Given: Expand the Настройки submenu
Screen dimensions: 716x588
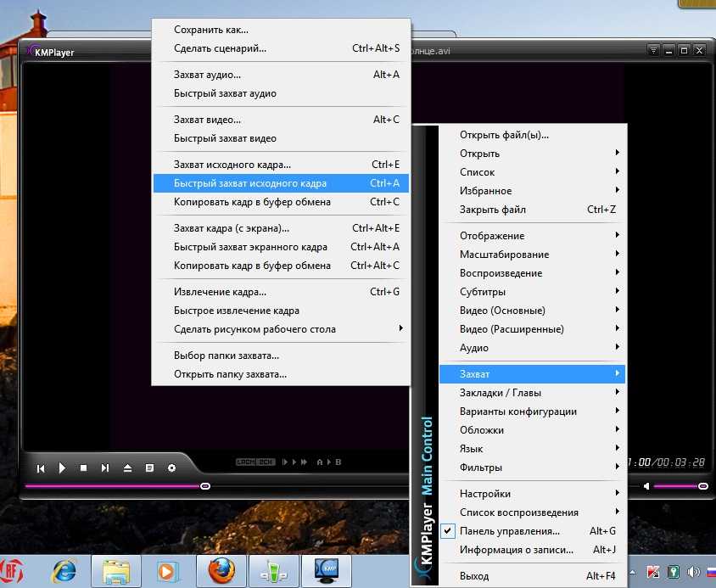Looking at the screenshot, I should (533, 494).
